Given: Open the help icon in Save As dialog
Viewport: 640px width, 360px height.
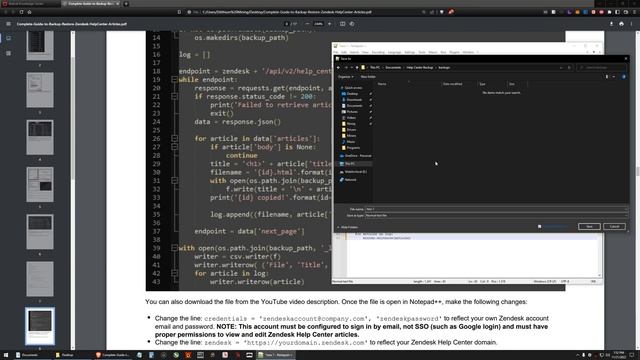Looking at the screenshot, I should 624,77.
